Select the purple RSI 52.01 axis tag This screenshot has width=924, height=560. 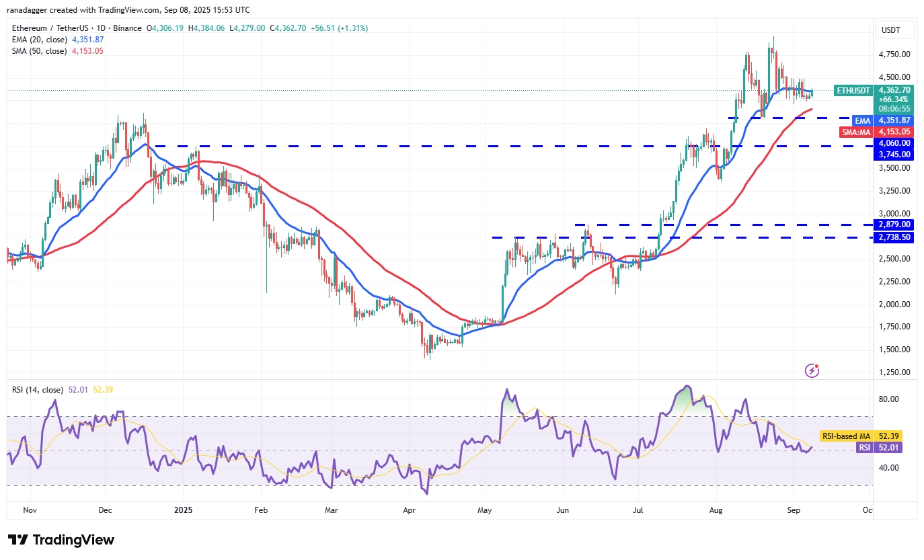pyautogui.click(x=892, y=447)
